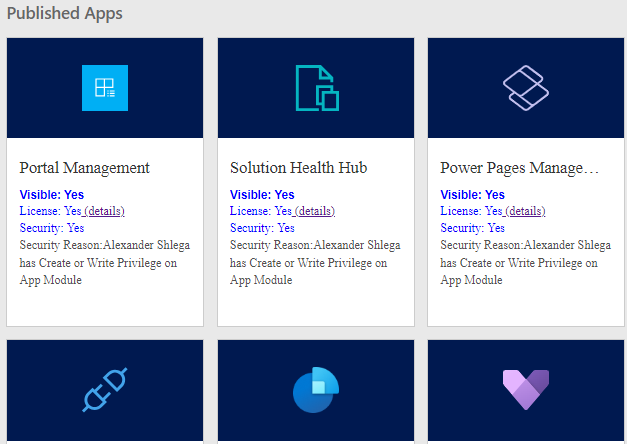Screen dimensions: 627x444
Task: Click the truncated Power Pages Manage… title
Action: [519, 168]
